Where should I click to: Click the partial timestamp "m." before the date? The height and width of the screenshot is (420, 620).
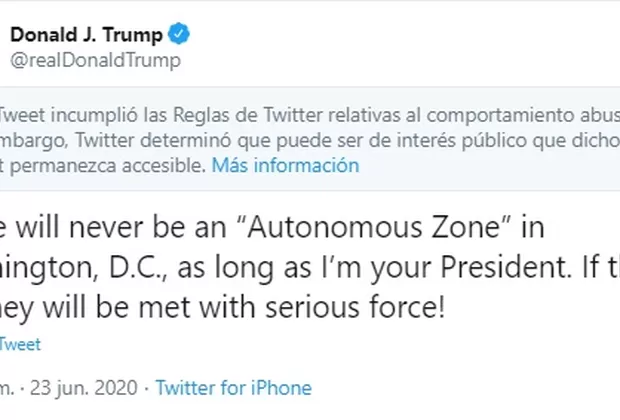coord(8,388)
